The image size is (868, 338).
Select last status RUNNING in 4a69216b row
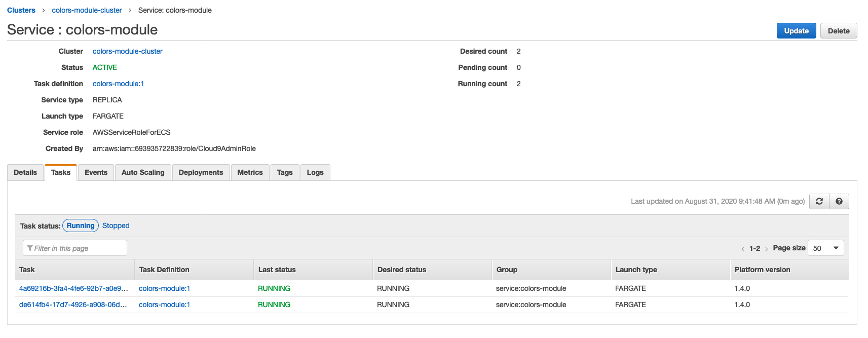pyautogui.click(x=274, y=288)
